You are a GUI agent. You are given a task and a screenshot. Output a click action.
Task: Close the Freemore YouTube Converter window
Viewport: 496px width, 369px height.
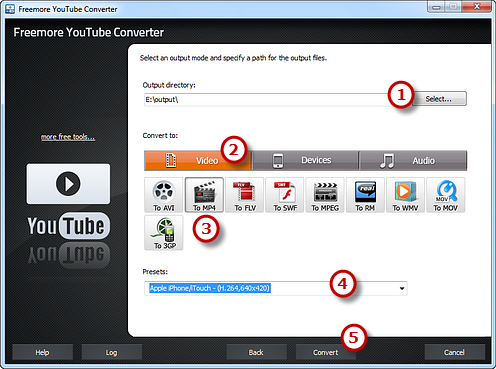(x=477, y=7)
